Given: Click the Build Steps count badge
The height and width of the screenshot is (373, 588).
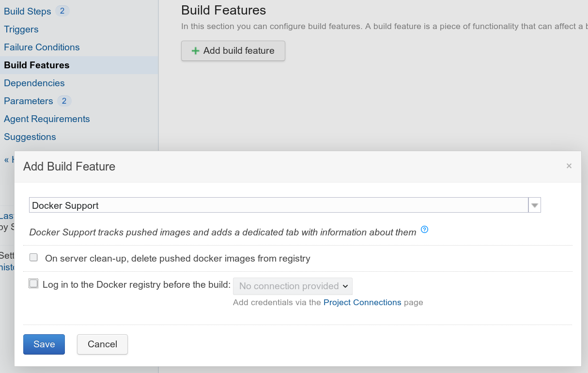Looking at the screenshot, I should (62, 11).
